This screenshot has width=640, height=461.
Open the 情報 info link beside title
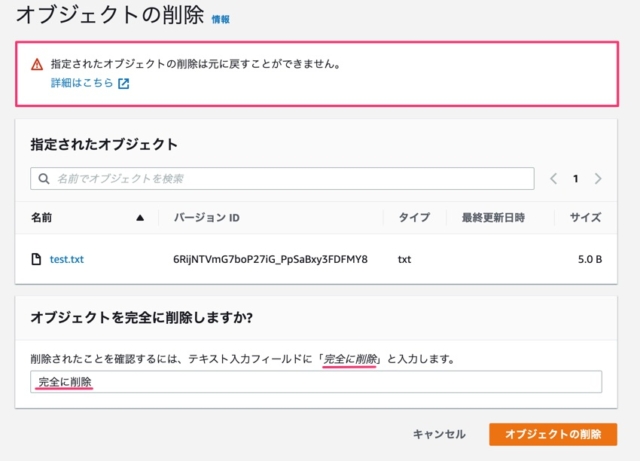click(220, 19)
